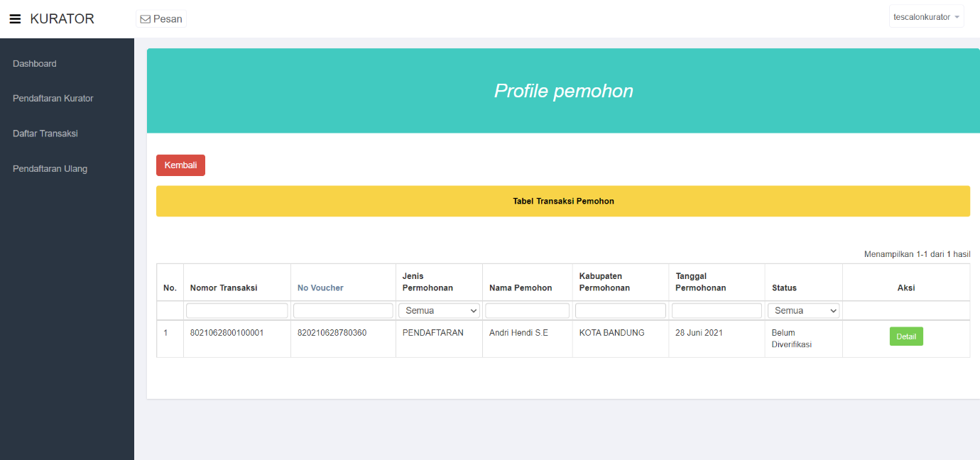
Task: Open the tescalonkurator user dropdown
Action: [926, 17]
